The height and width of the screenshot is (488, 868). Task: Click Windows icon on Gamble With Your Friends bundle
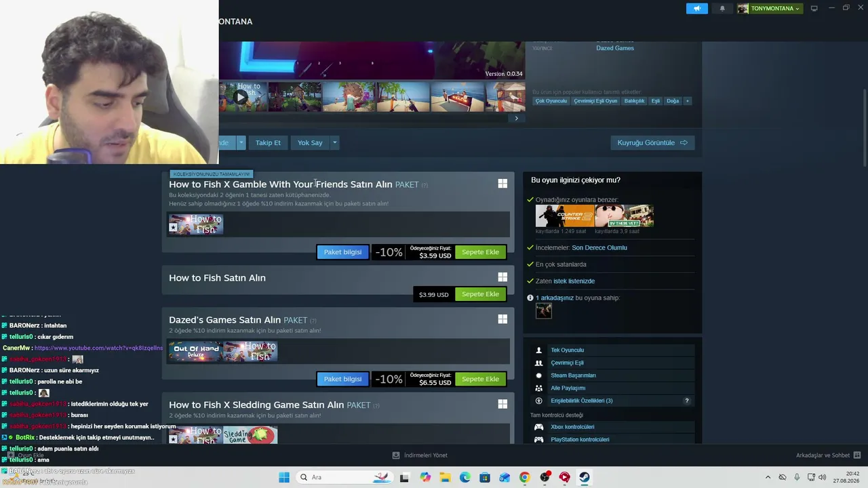502,184
